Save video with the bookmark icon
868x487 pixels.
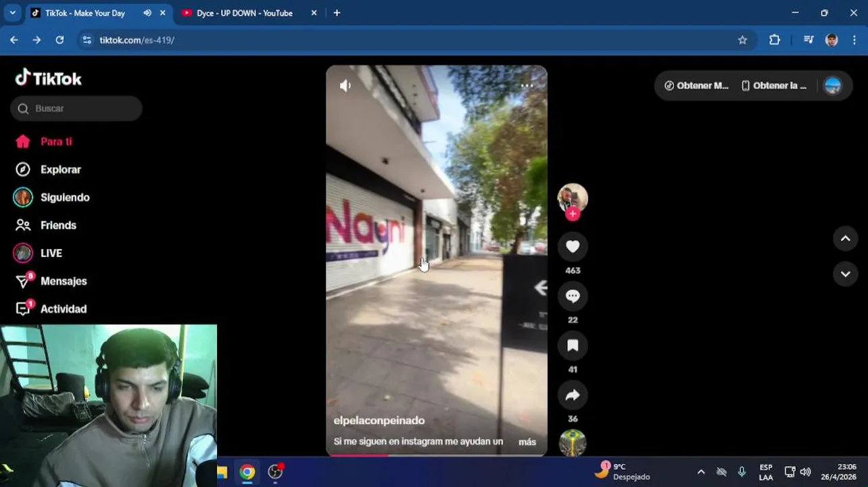point(573,346)
